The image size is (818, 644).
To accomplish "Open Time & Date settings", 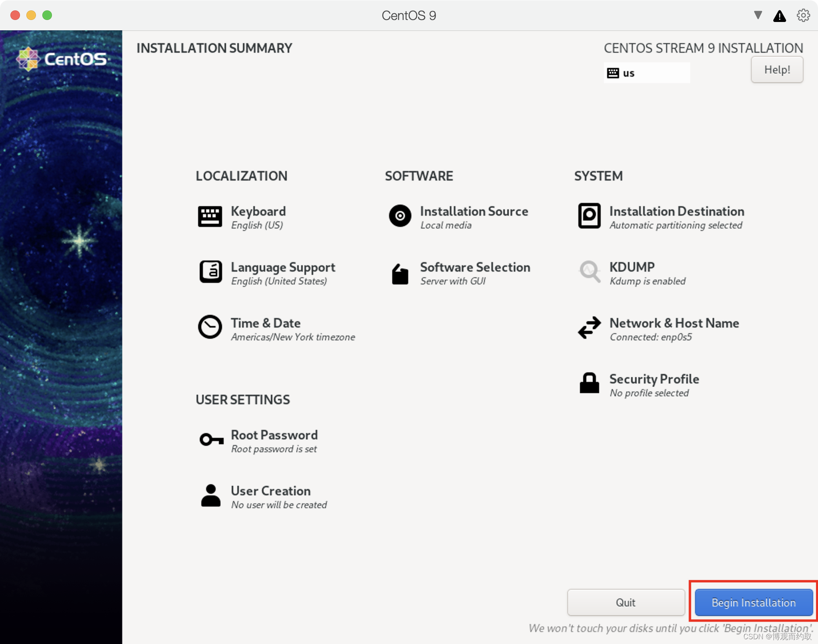I will tap(266, 323).
